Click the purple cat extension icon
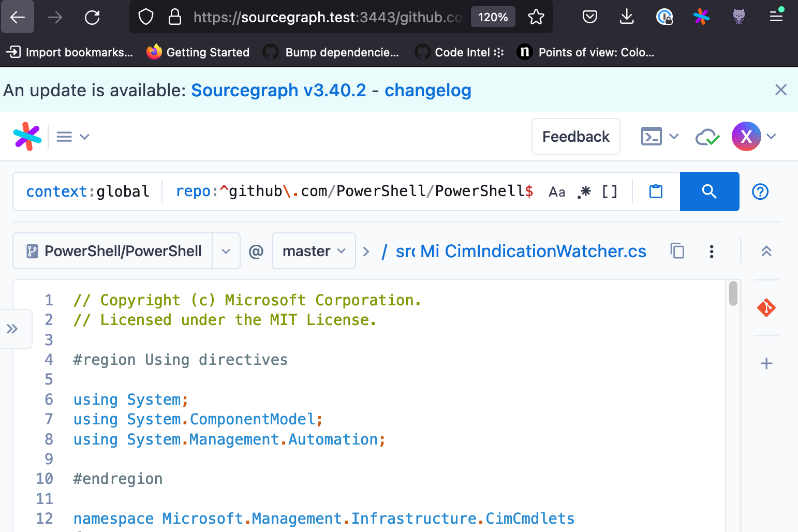The width and height of the screenshot is (798, 532). [x=739, y=17]
